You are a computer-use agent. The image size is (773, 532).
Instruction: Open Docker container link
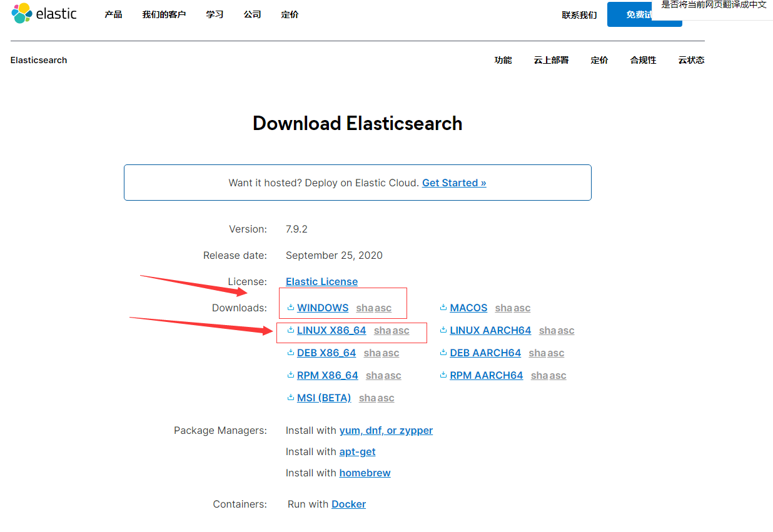pyautogui.click(x=348, y=504)
